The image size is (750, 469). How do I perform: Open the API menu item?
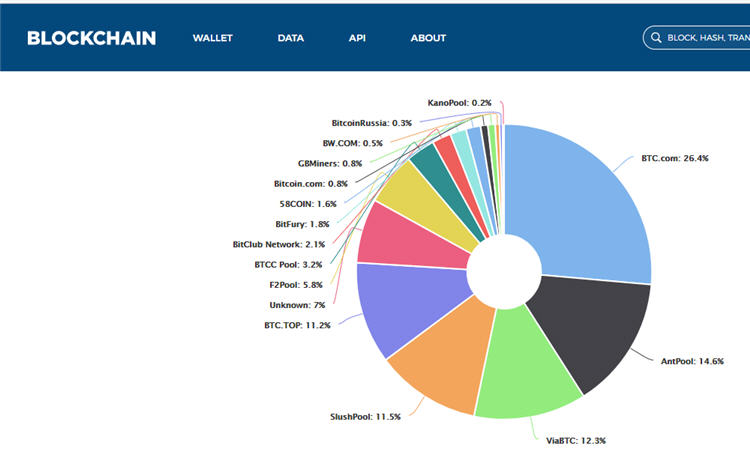(357, 38)
